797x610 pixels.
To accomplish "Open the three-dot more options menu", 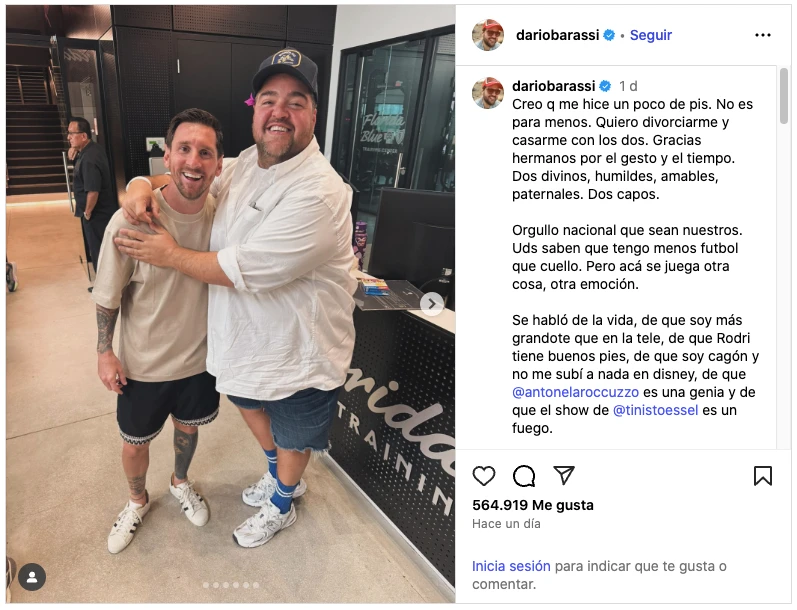I will 762,35.
